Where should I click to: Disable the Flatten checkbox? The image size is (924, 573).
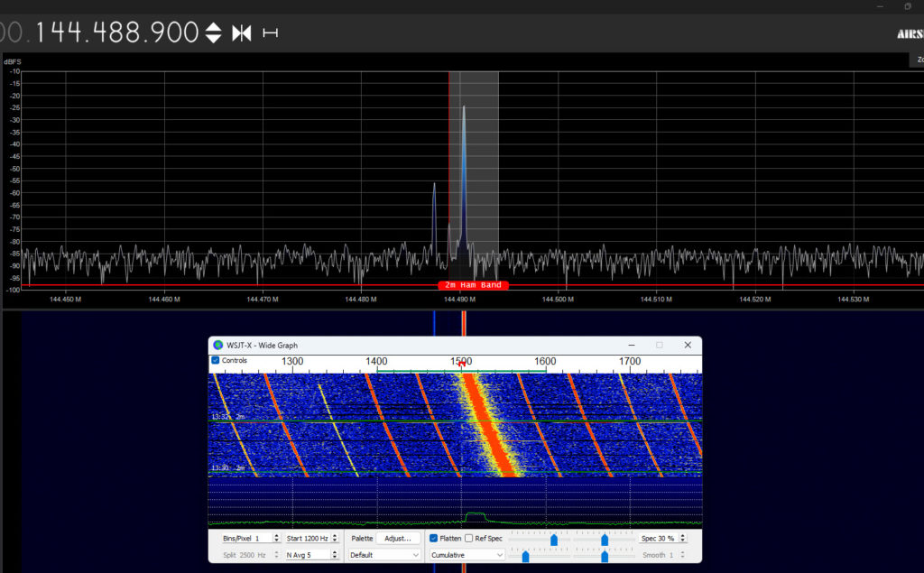434,539
